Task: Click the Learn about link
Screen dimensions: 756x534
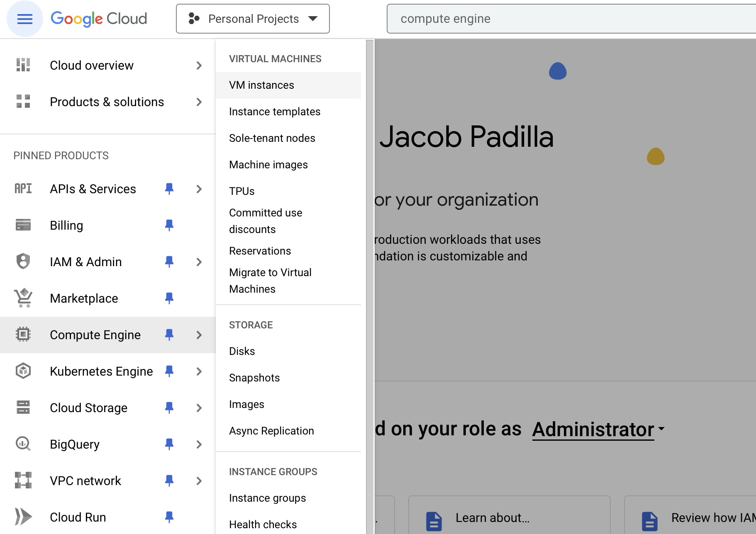Action: tap(492, 517)
